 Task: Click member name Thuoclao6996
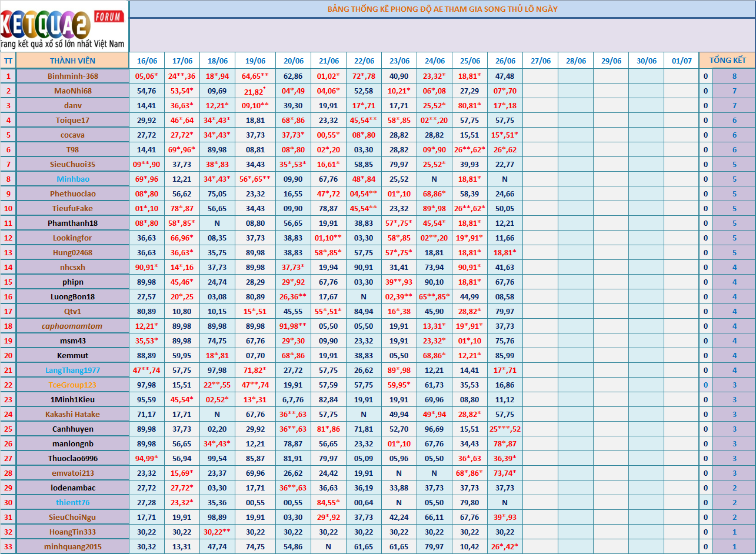click(72, 458)
